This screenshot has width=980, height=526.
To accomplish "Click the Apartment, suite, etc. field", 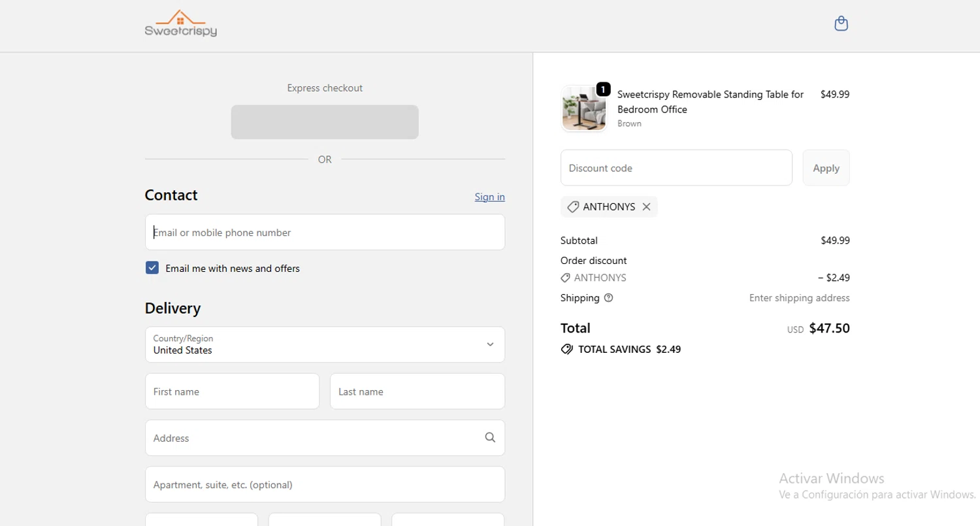I will 325,484.
